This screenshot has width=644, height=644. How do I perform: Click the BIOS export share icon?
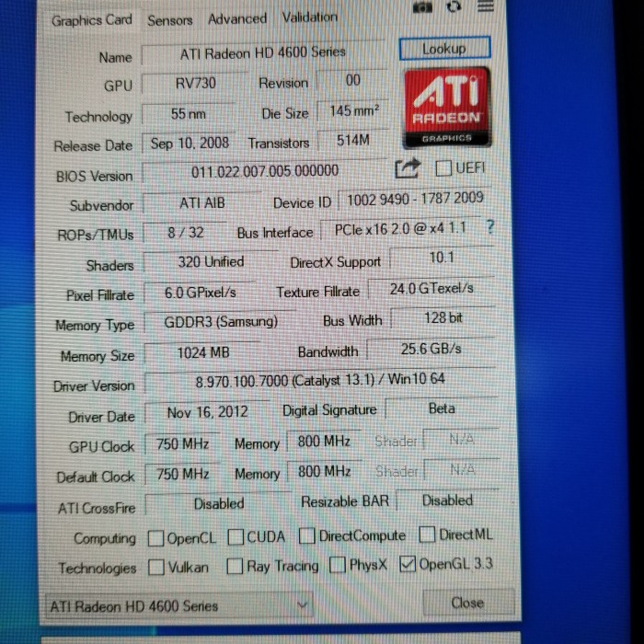coord(408,168)
